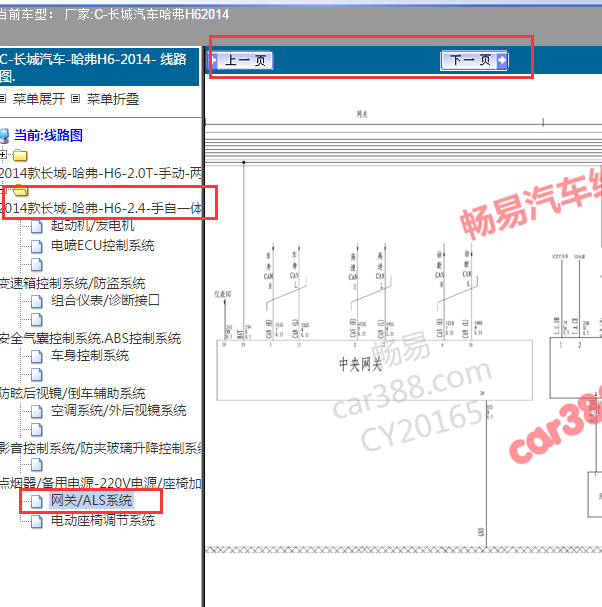Open 2014款长城-哈弗-H6-2.0T-手动 folder entry
602x607 pixels.
coord(101,173)
